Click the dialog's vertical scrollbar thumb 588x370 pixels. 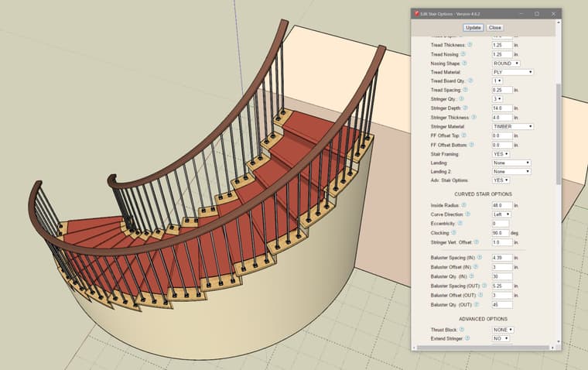pyautogui.click(x=559, y=134)
